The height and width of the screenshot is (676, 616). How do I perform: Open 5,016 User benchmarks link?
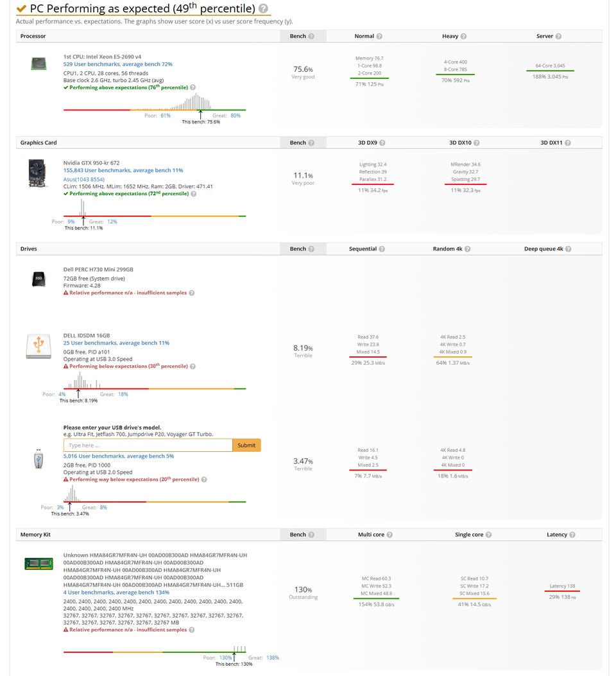(x=119, y=456)
